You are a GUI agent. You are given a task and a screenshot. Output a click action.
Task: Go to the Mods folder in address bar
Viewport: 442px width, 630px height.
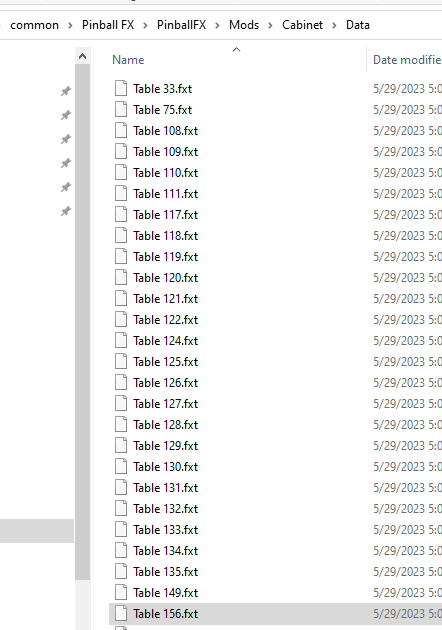tap(244, 25)
